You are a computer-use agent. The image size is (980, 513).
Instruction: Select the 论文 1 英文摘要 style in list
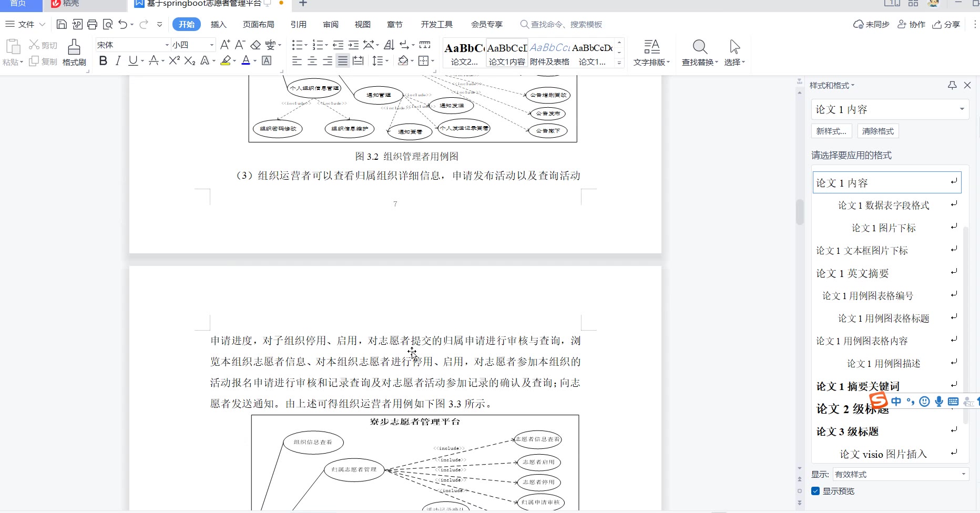click(x=852, y=273)
